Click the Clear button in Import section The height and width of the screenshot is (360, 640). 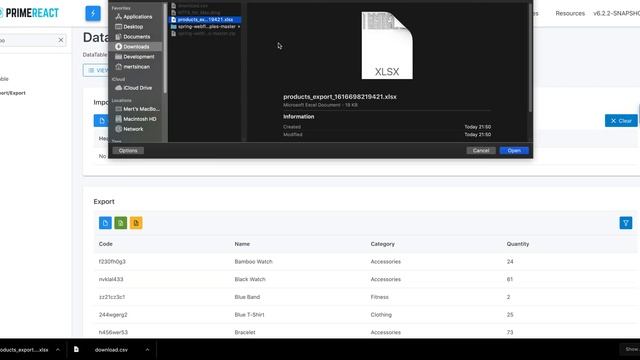[x=621, y=121]
